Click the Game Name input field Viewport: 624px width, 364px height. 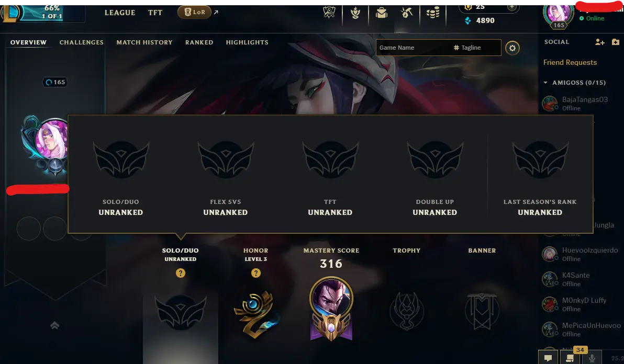click(412, 48)
